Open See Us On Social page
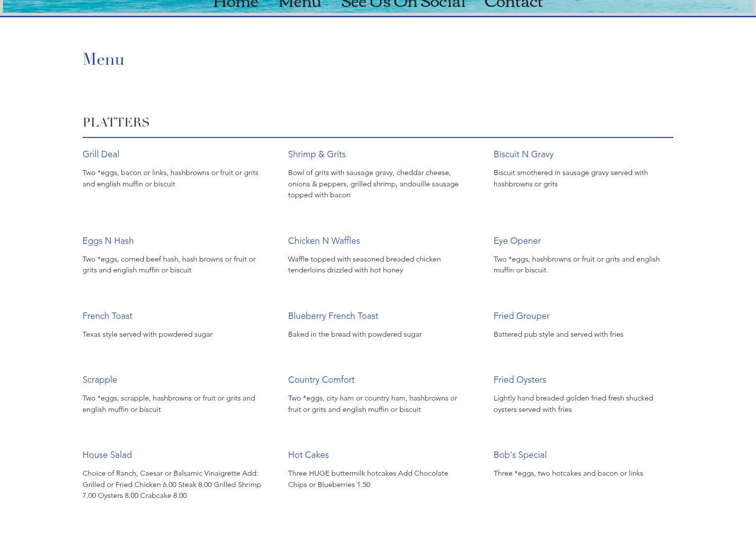 click(403, 5)
